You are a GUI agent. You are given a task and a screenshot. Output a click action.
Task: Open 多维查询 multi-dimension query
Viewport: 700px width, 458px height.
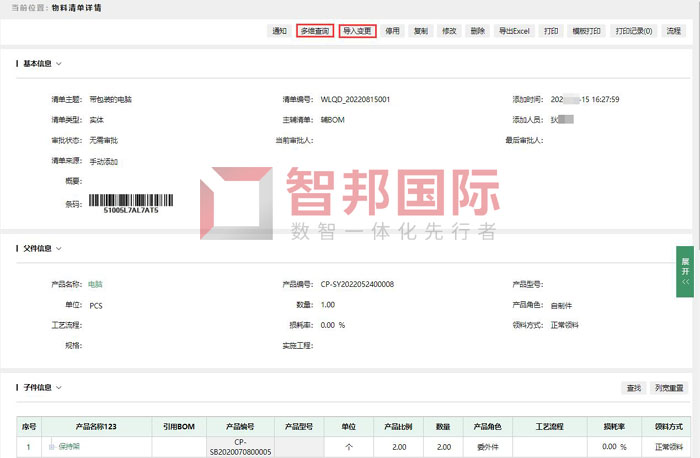[315, 31]
